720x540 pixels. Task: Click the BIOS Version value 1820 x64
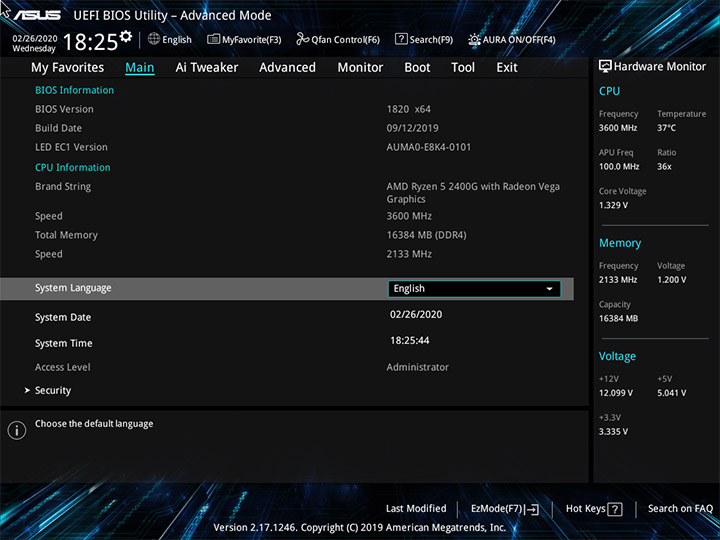coord(409,109)
